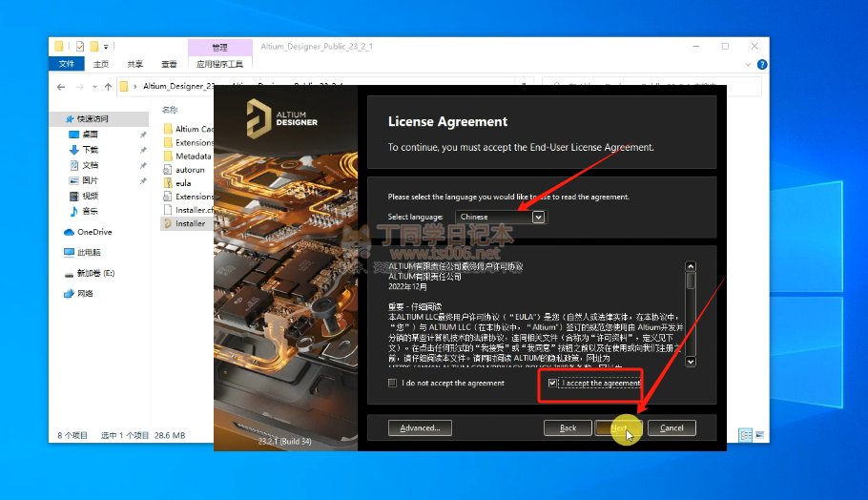Click "8 个项目" status bar text
Viewport: 868px width, 500px height.
(x=72, y=435)
